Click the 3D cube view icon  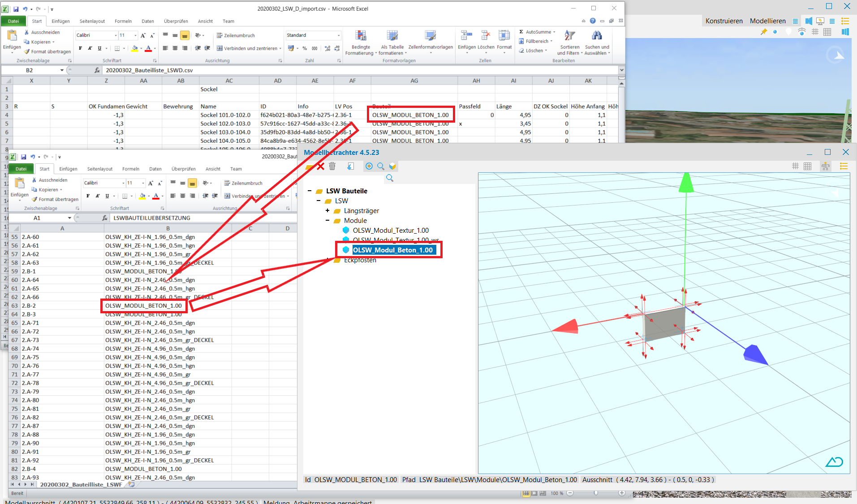click(x=392, y=167)
